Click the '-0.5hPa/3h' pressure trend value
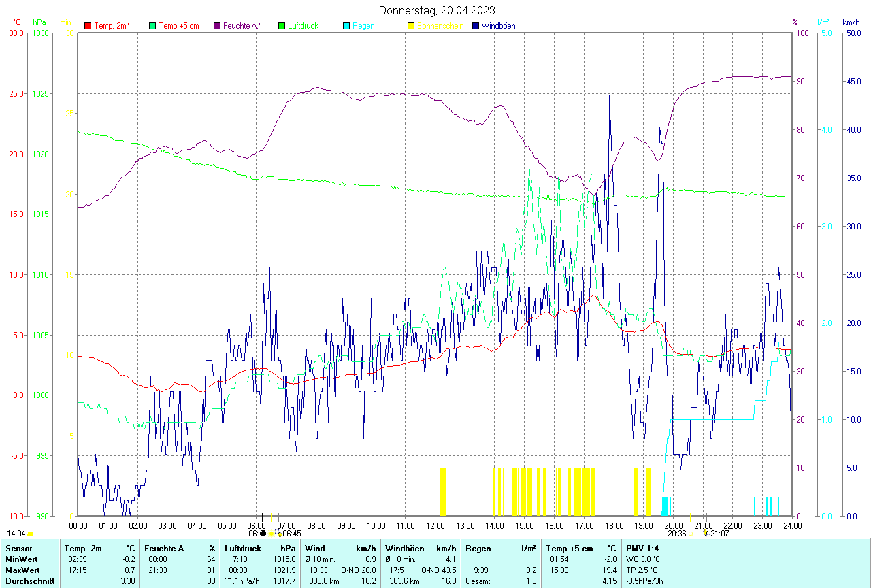Viewport: 871px width, 588px height. [x=646, y=581]
